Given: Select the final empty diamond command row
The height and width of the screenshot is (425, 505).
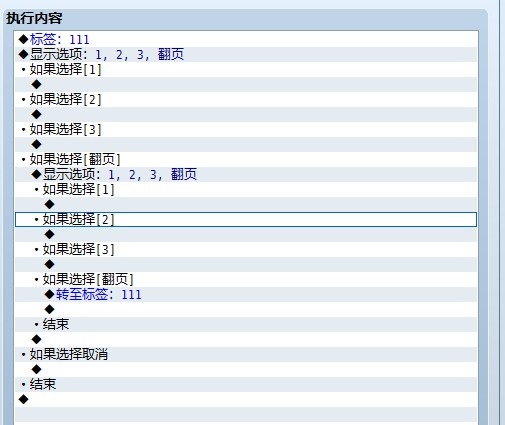Looking at the screenshot, I should click(x=246, y=399).
